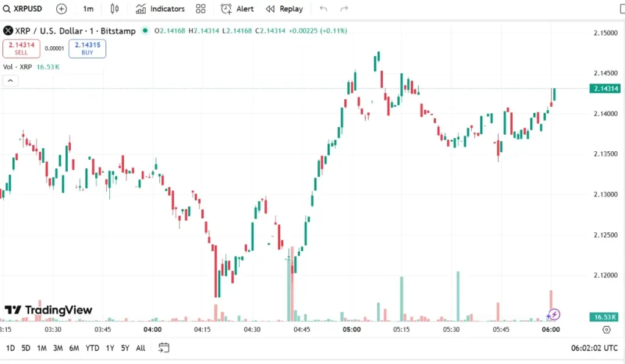Switch to the YTD range
Viewport: 625px width, 364px height.
(93, 348)
